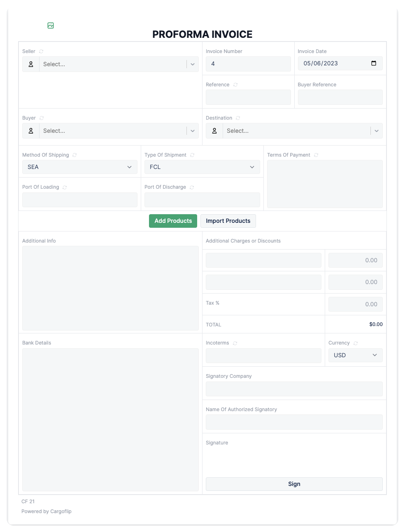This screenshot has height=532, width=405.
Task: Open the Seller selection dropdown
Action: [192, 64]
